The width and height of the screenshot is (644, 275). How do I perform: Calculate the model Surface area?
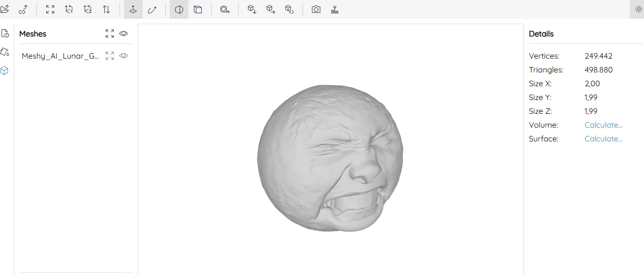(603, 139)
